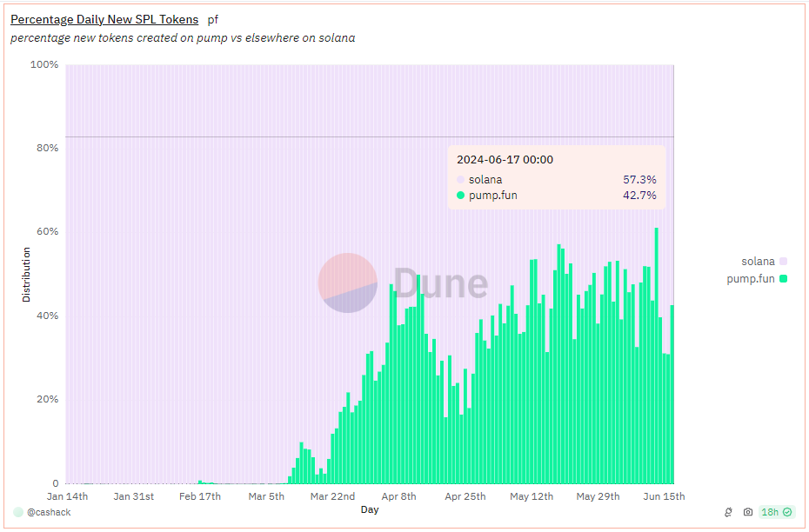Click the query refresh plug icon

728,512
